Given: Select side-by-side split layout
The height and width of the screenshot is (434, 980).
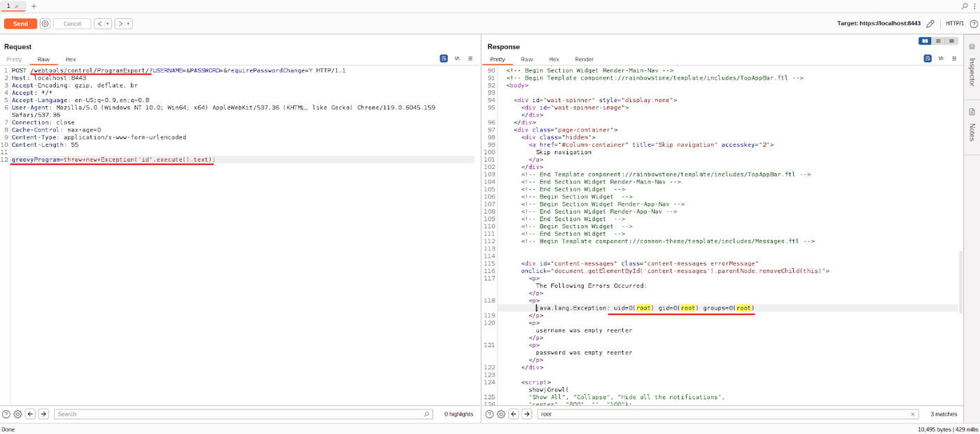Looking at the screenshot, I should [x=926, y=41].
